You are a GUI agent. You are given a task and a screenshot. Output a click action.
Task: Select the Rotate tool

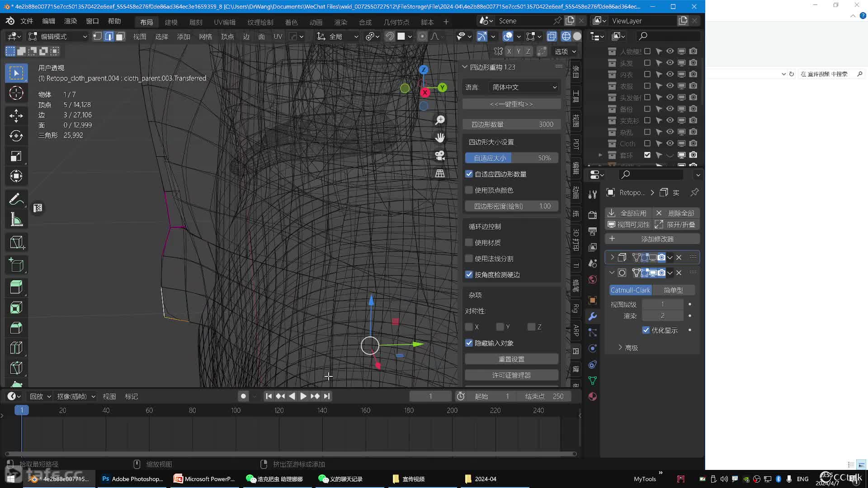click(16, 136)
